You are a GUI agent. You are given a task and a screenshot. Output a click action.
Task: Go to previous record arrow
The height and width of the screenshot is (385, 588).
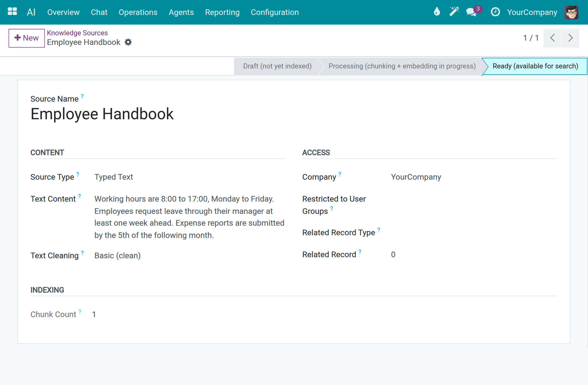tap(552, 38)
